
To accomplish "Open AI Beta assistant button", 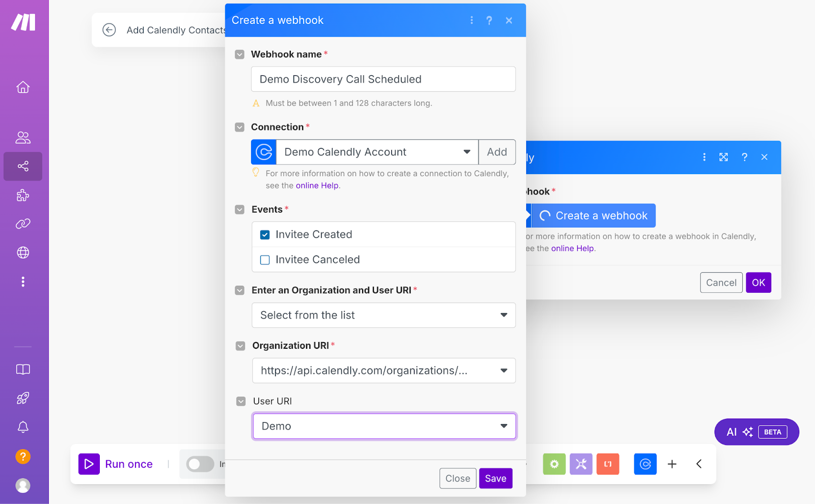I will pos(756,432).
